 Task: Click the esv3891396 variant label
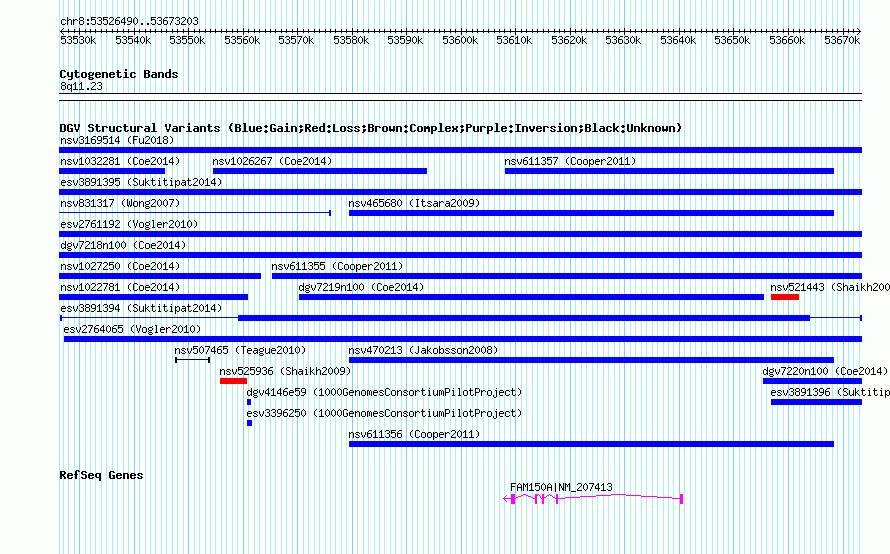click(x=830, y=392)
